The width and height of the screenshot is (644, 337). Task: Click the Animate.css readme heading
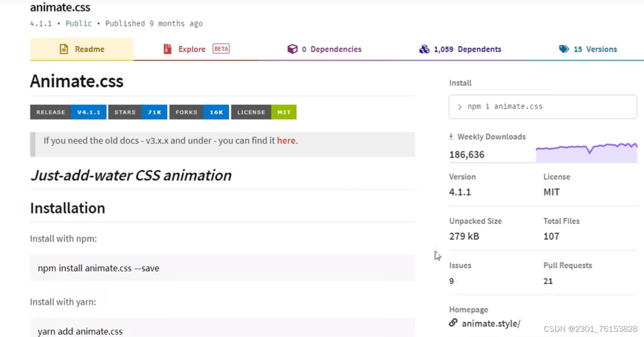pos(77,81)
